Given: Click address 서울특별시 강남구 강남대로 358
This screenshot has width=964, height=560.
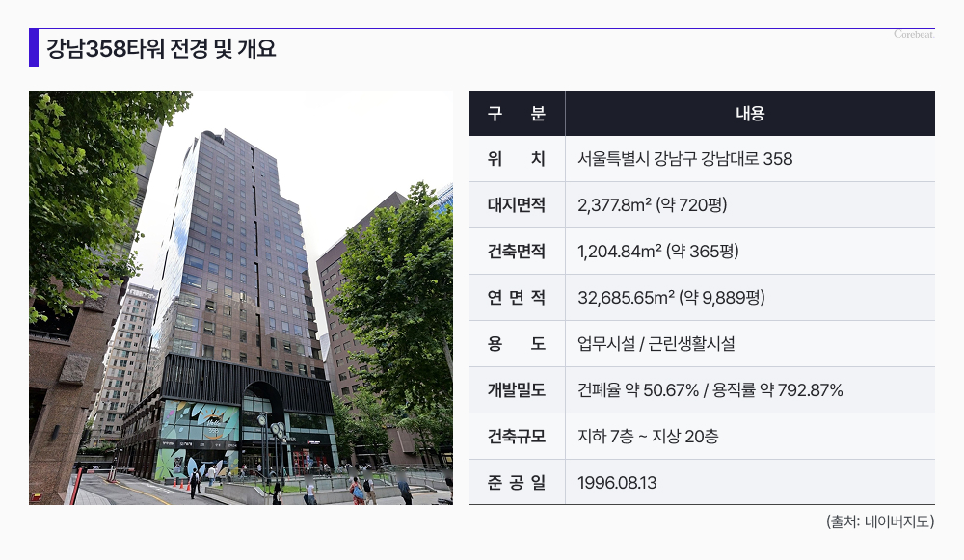Looking at the screenshot, I should [684, 159].
